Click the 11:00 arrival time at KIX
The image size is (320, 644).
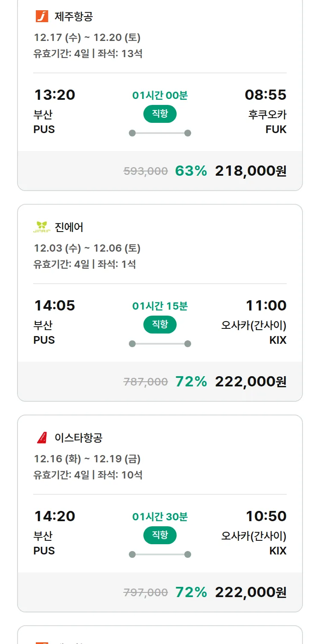266,305
